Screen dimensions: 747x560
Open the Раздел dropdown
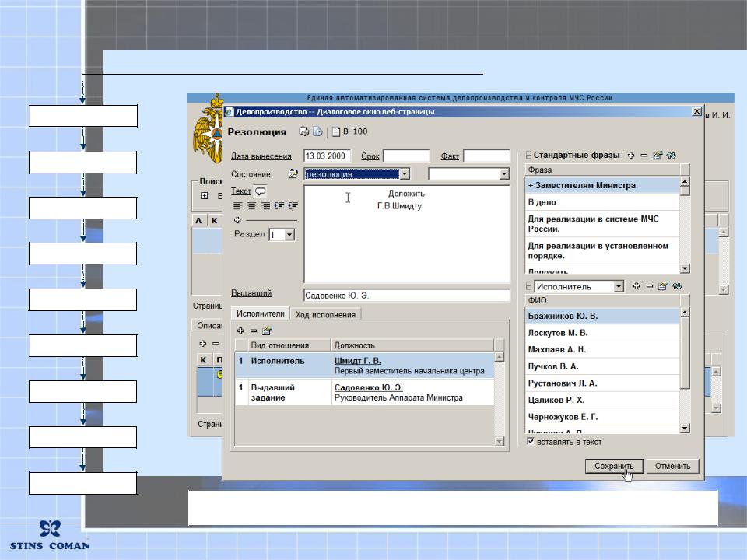289,235
